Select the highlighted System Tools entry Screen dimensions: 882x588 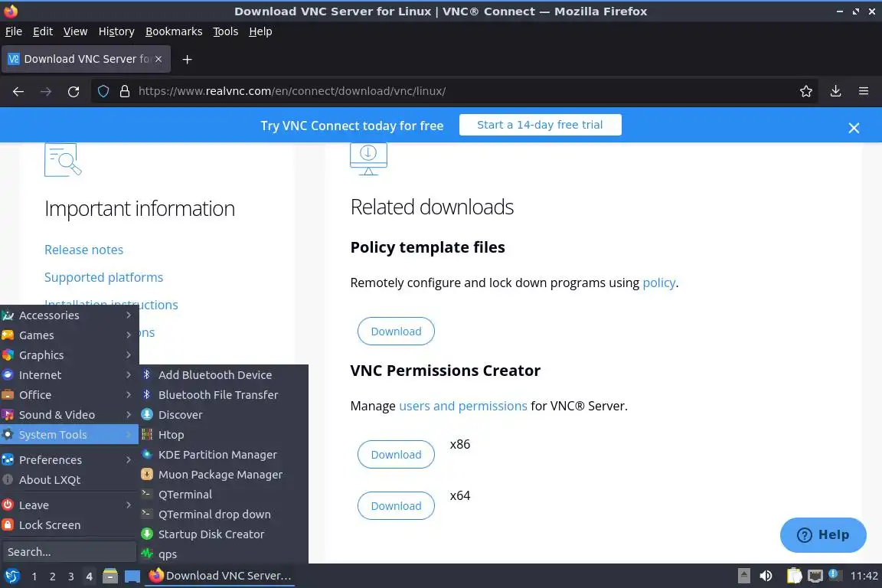pos(69,434)
